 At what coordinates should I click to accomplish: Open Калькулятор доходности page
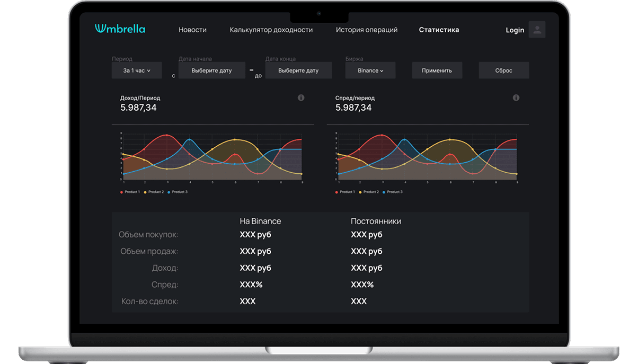271,30
